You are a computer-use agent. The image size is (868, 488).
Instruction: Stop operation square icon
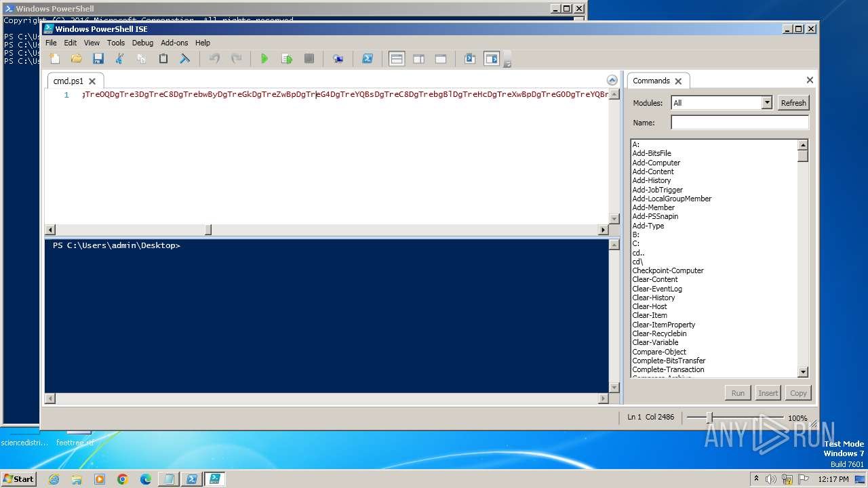coord(309,59)
